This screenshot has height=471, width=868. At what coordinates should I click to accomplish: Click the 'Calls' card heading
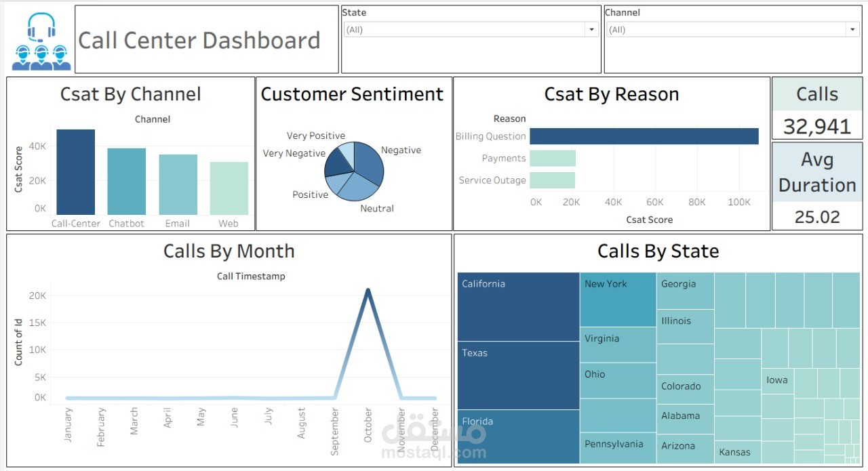click(x=817, y=94)
